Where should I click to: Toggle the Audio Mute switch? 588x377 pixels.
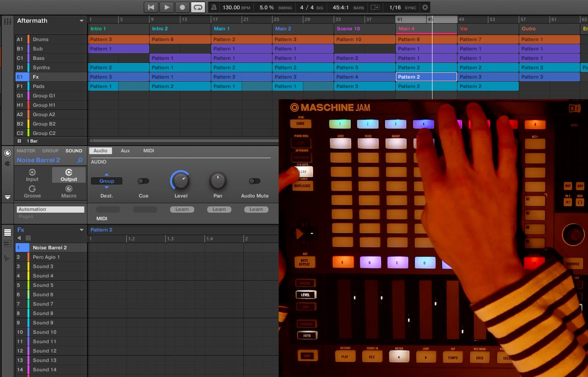click(x=255, y=181)
